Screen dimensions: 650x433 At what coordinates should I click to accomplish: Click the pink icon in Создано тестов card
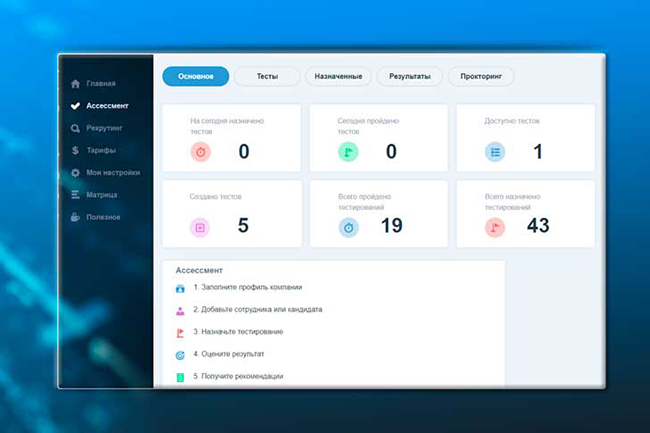click(200, 227)
